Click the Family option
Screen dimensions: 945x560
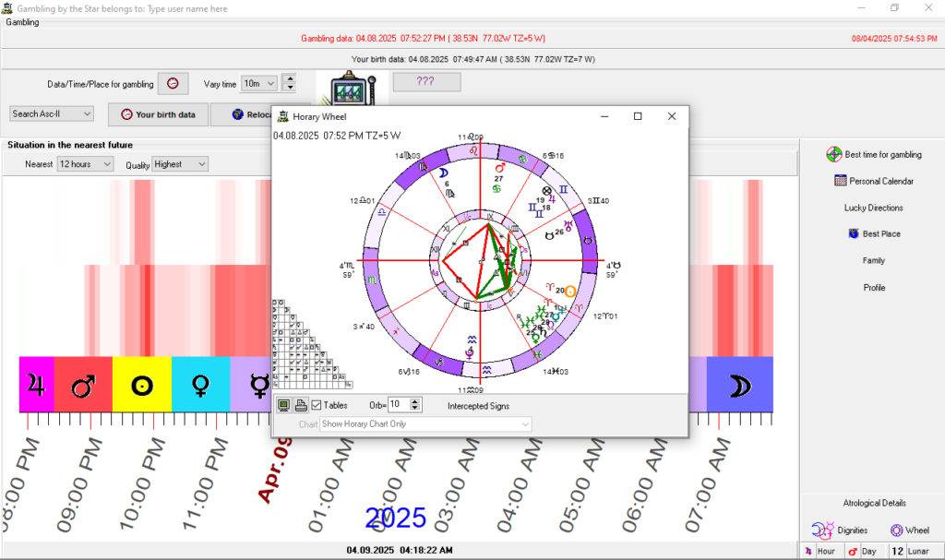pos(873,260)
